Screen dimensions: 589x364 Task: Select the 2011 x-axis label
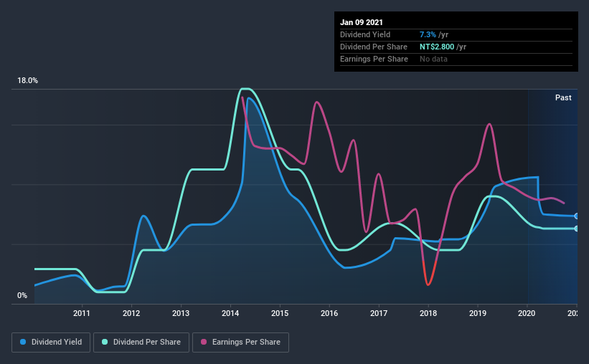(x=82, y=313)
